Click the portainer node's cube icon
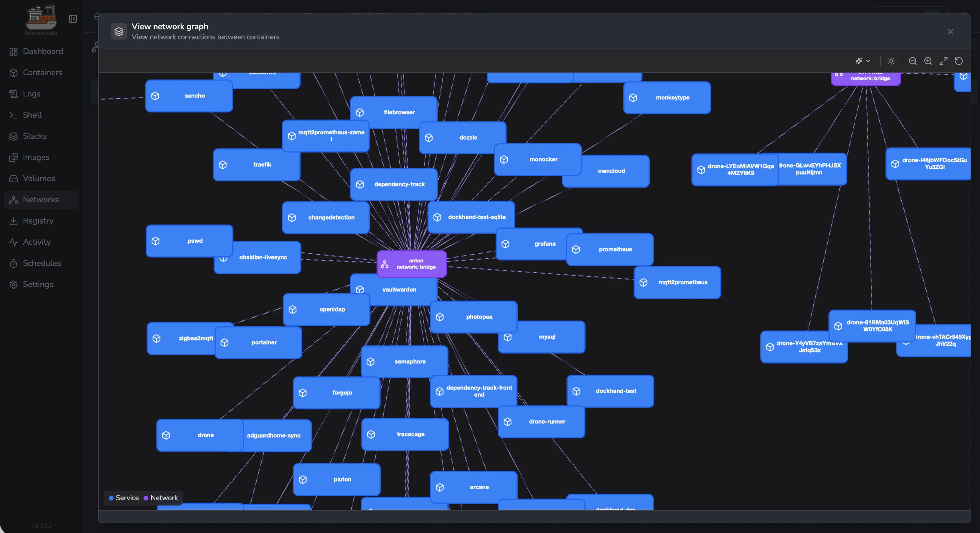This screenshot has width=980, height=533. [224, 343]
